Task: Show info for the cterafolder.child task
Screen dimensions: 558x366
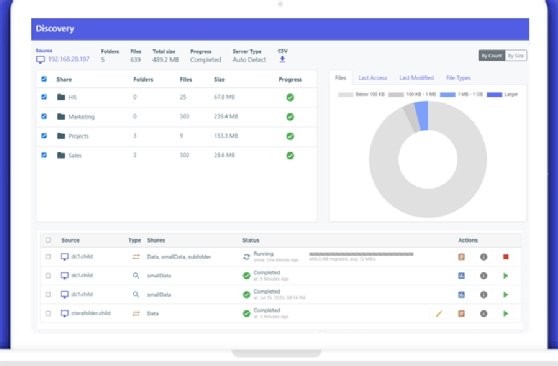Action: click(483, 314)
